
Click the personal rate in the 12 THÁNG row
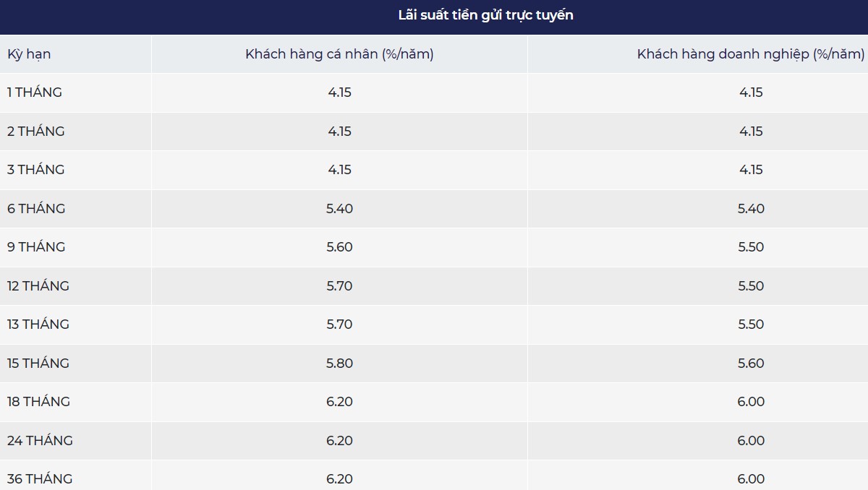coord(339,286)
